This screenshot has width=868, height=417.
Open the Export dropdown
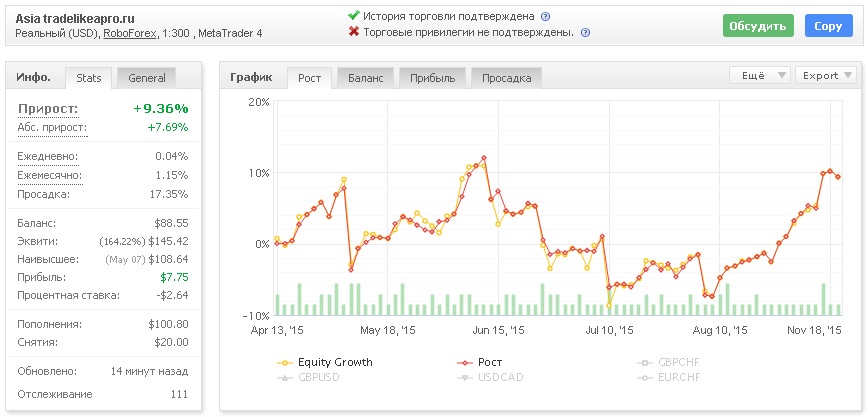[x=828, y=75]
